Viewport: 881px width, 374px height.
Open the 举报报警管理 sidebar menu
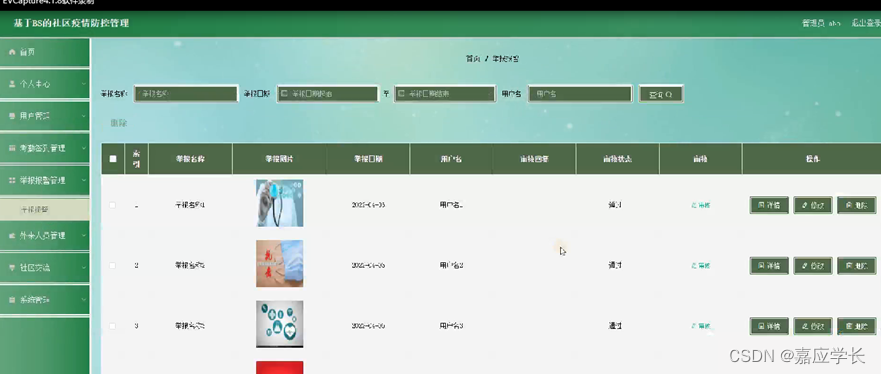click(44, 180)
